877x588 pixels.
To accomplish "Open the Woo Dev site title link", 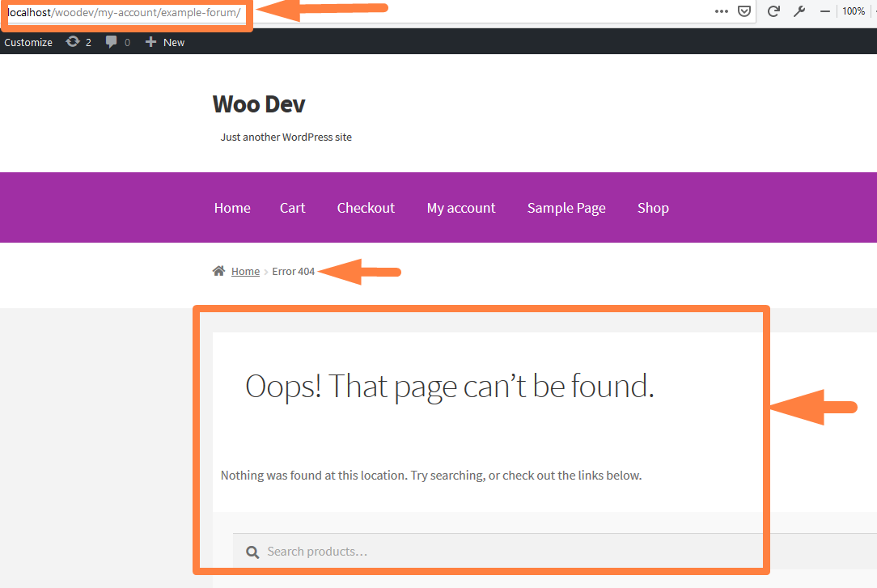I will (x=259, y=104).
